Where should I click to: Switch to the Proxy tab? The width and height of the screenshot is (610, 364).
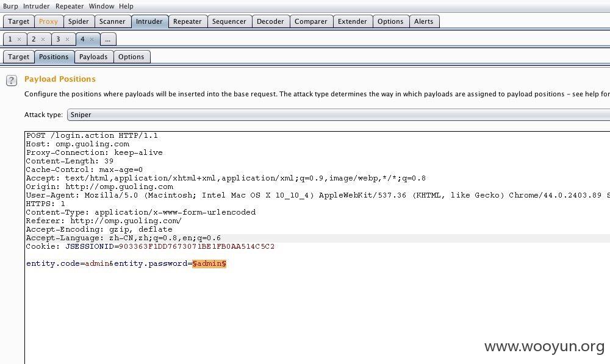(x=48, y=21)
